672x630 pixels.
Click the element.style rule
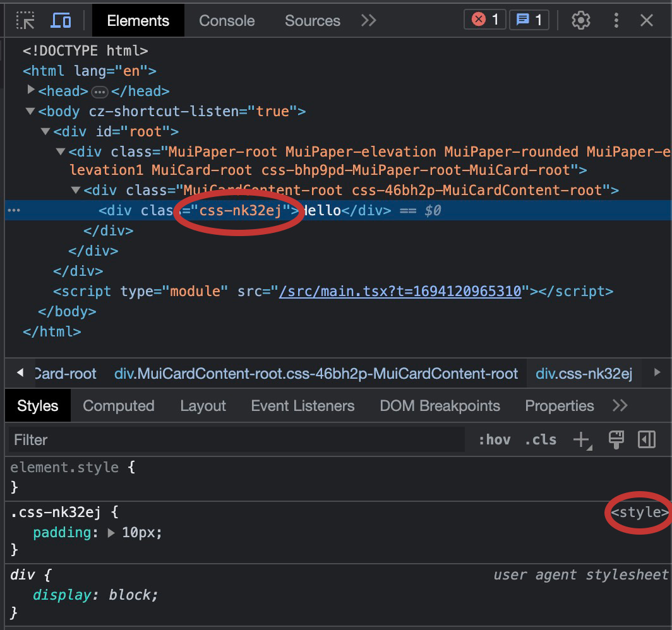point(64,467)
